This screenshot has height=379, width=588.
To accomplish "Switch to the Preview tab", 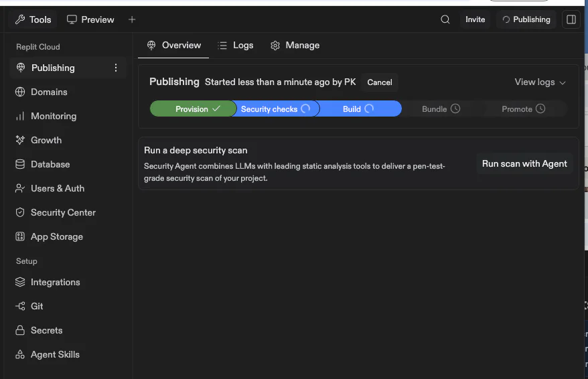I will 90,19.
